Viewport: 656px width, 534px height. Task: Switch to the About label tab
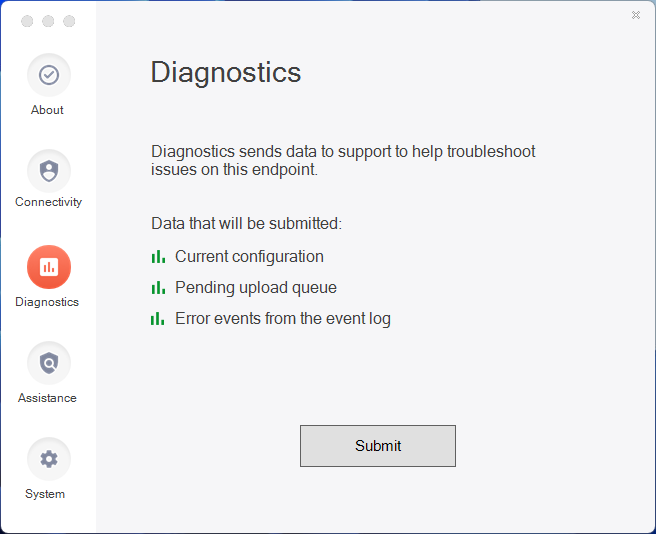point(47,110)
